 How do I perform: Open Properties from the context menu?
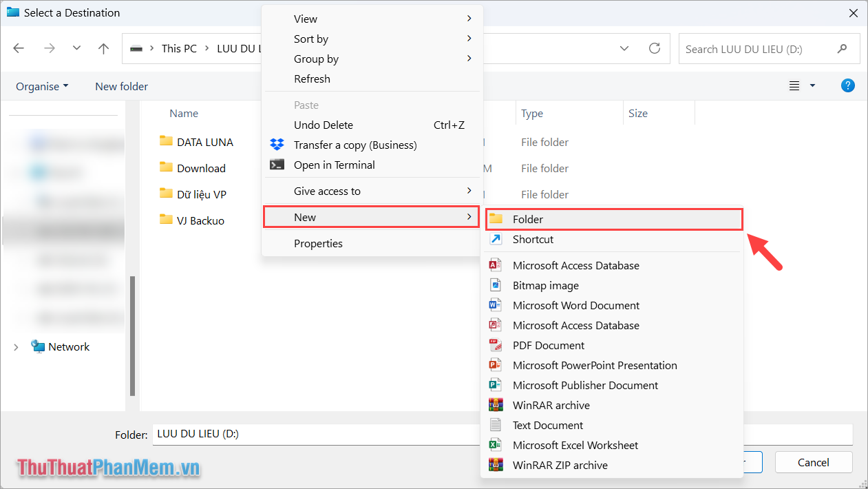[x=372, y=243]
